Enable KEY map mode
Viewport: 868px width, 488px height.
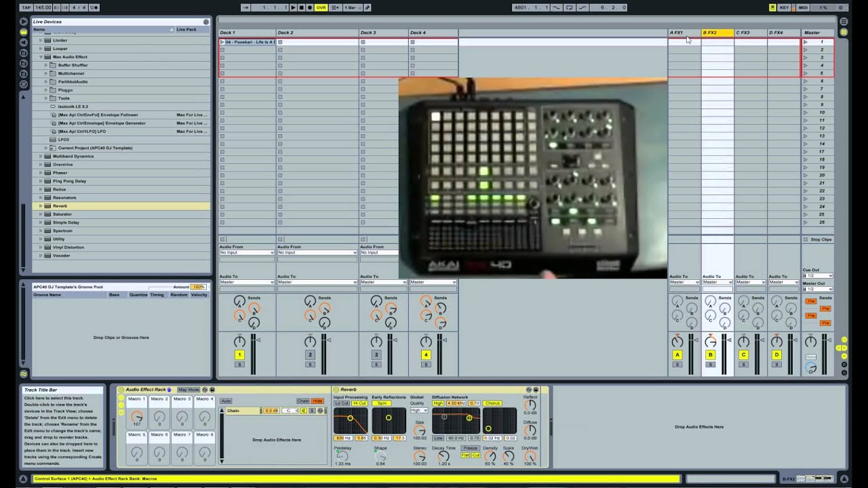tap(785, 7)
